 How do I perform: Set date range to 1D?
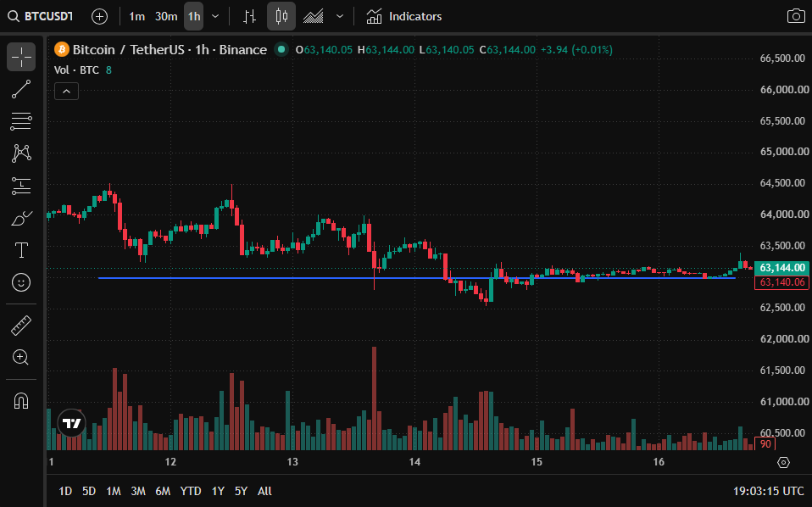pyautogui.click(x=65, y=491)
